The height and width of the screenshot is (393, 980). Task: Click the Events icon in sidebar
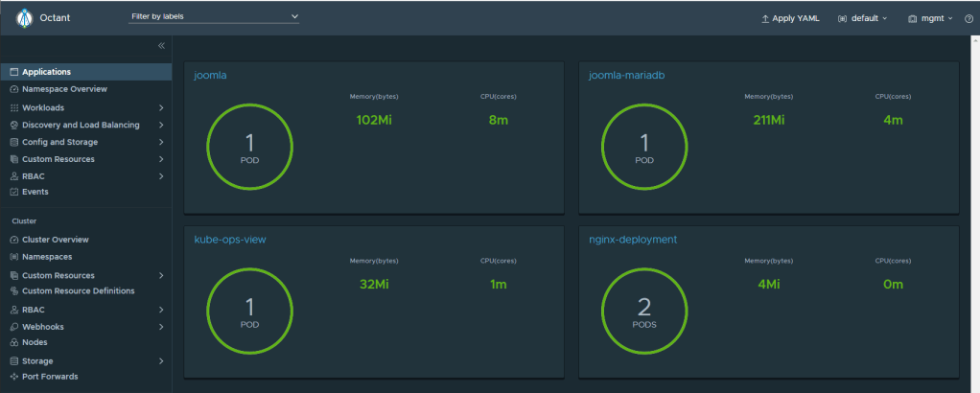click(14, 192)
